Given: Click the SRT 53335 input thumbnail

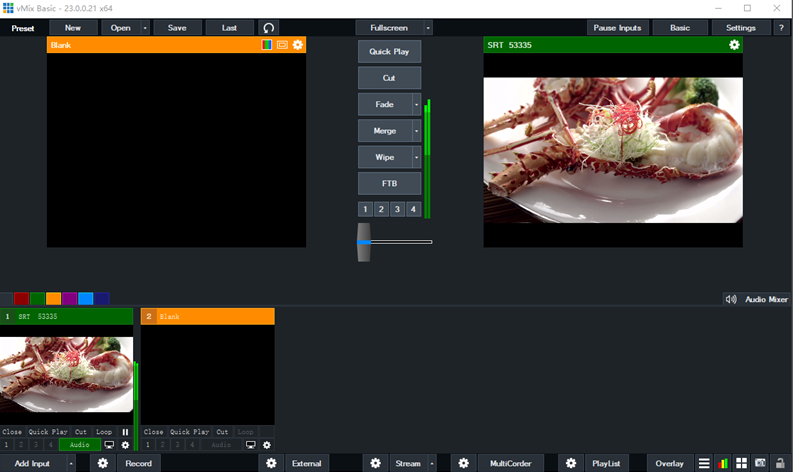Looking at the screenshot, I should pos(66,374).
